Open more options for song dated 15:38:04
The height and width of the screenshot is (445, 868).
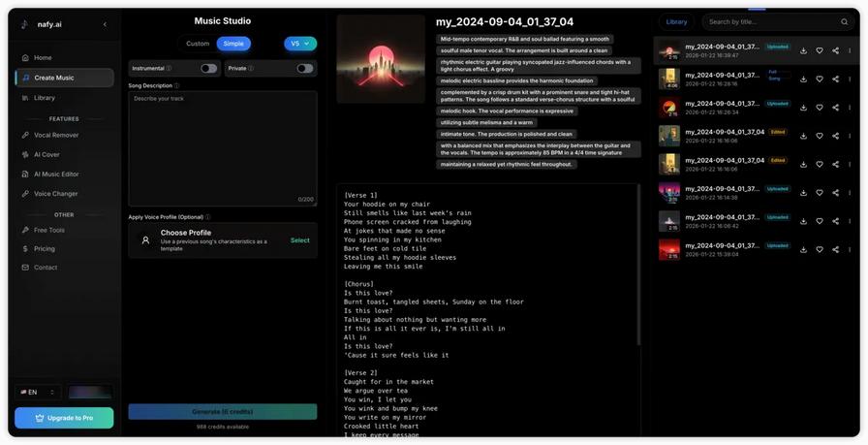[x=850, y=249]
